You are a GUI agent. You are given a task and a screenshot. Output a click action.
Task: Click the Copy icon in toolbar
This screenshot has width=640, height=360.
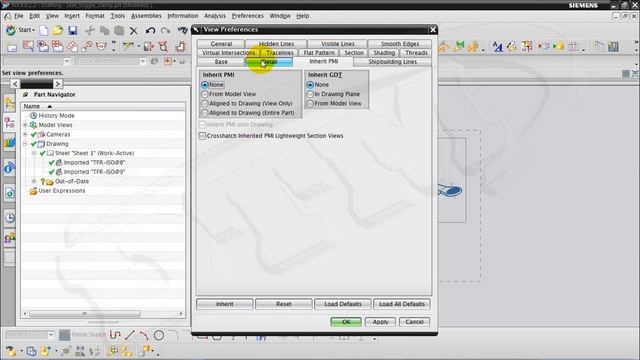coord(104,31)
